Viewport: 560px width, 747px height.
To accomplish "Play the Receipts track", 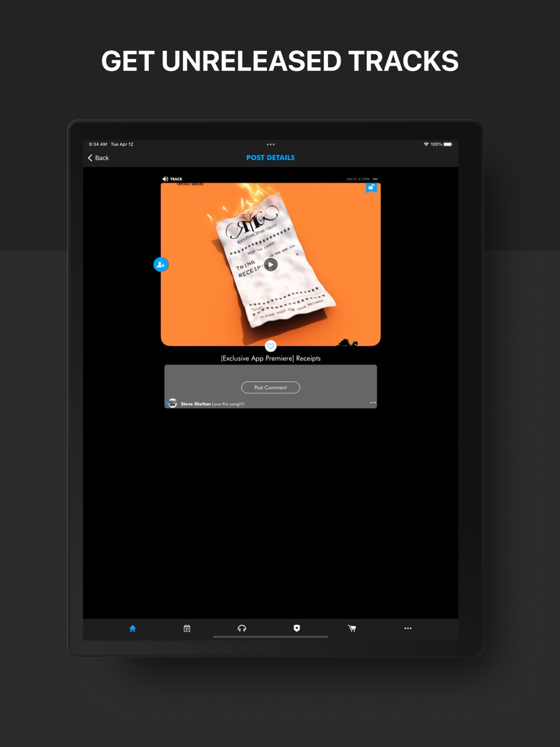I will pyautogui.click(x=270, y=264).
